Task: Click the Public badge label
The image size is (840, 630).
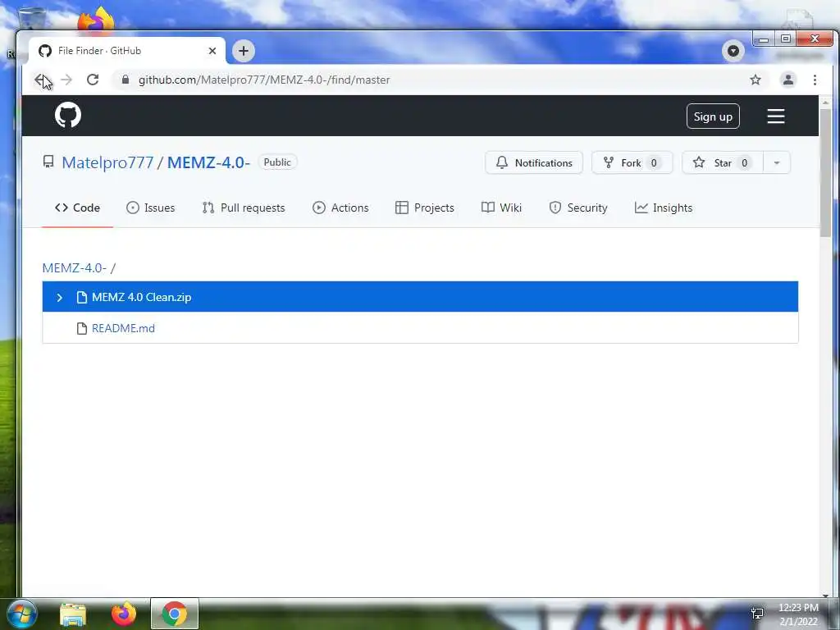Action: pos(277,162)
